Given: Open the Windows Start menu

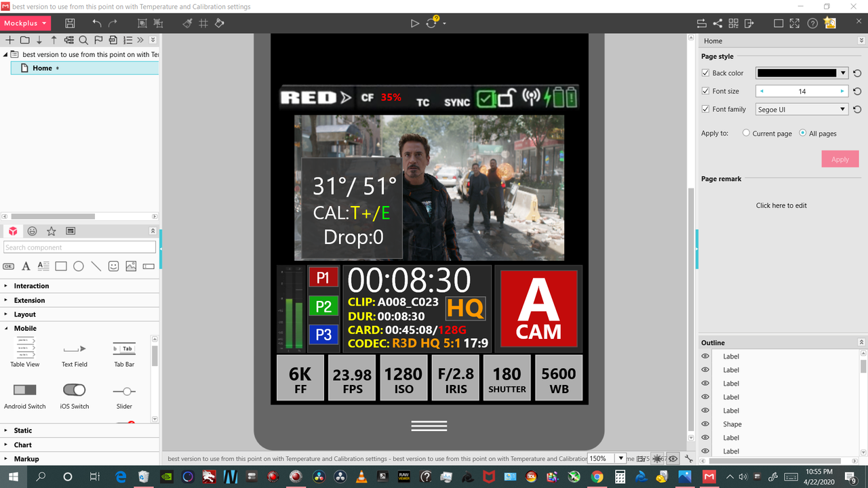Looking at the screenshot, I should (13, 476).
